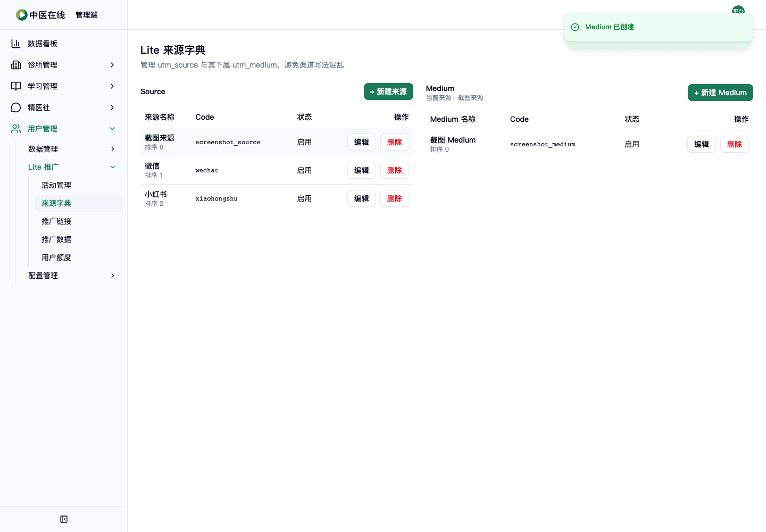Viewport: 766px width, 532px height.
Task: Open 活动管理 submenu item
Action: click(x=79, y=185)
